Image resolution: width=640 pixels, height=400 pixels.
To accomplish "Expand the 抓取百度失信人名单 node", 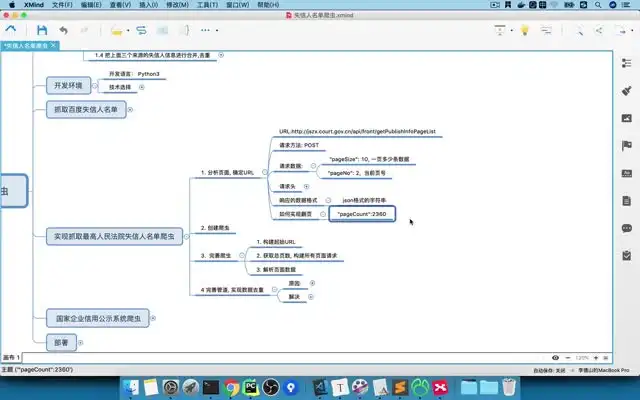I will (130, 109).
